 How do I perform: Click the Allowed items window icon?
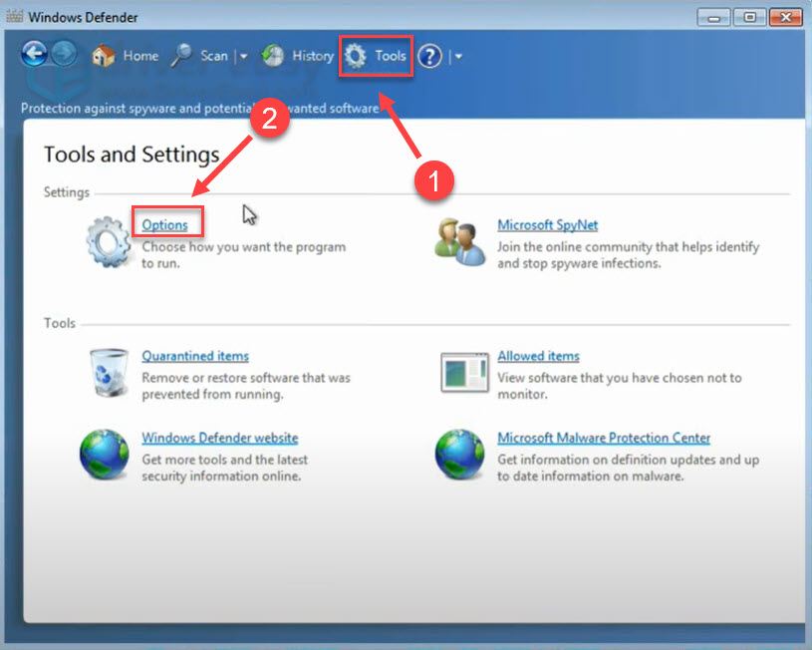tap(464, 372)
